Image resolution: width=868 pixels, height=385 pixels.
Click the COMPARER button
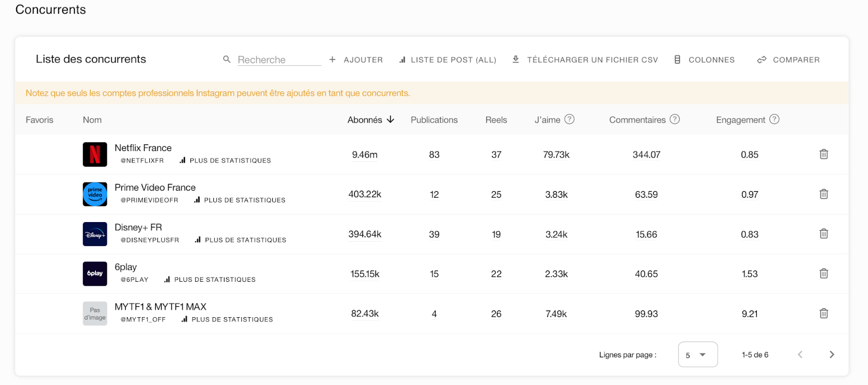point(788,60)
